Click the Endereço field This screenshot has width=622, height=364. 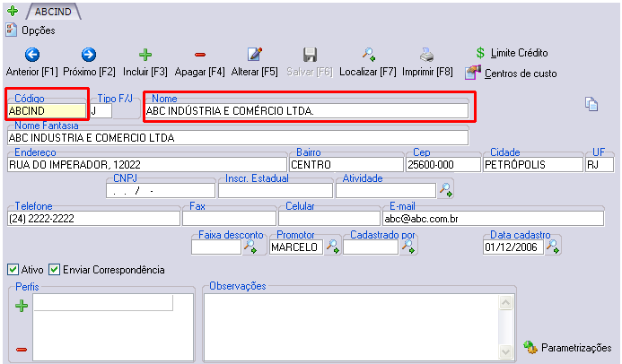click(147, 165)
